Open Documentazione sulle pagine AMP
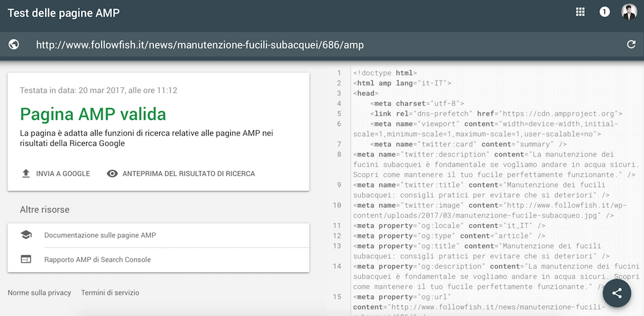644x316 pixels. (100, 235)
